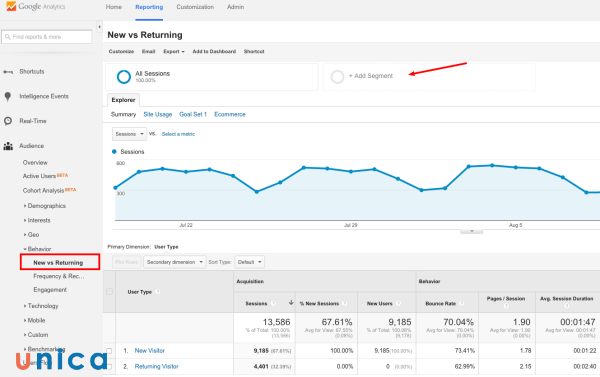The width and height of the screenshot is (600, 377).
Task: Collapse the sidebar with arrow handle
Action: pyautogui.click(x=99, y=27)
